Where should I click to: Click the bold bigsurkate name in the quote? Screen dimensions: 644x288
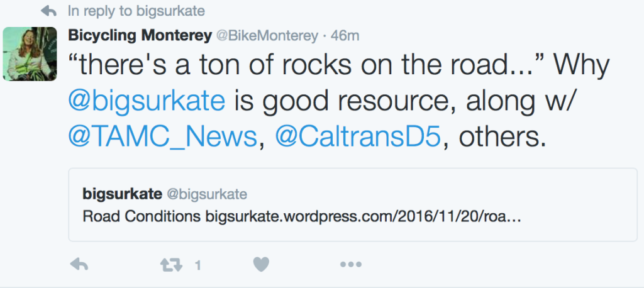pos(122,194)
